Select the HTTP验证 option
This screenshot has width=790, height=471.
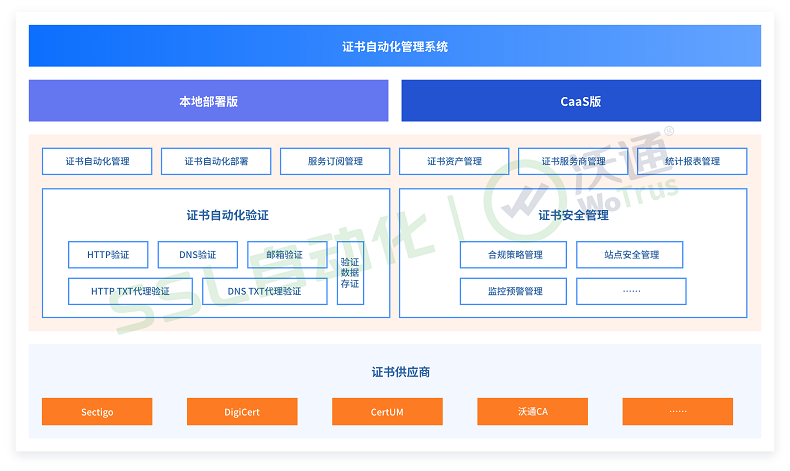coord(107,255)
